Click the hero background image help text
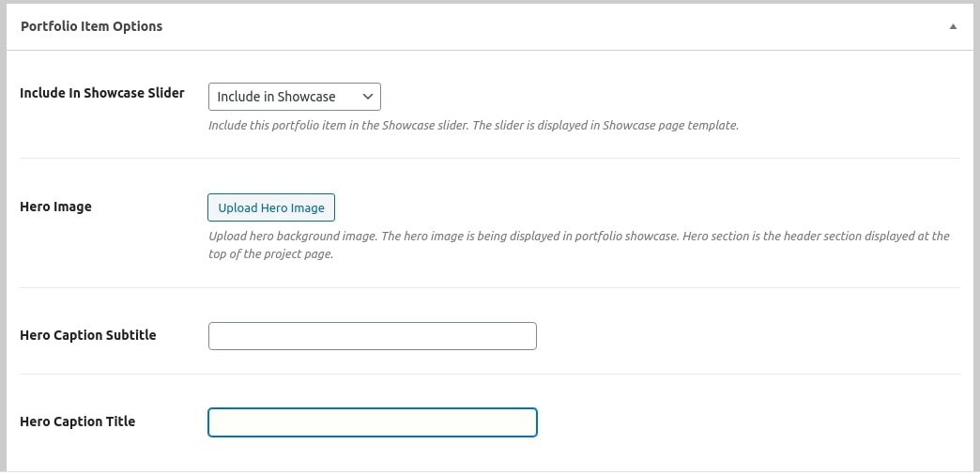The height and width of the screenshot is (475, 980). 578,237
